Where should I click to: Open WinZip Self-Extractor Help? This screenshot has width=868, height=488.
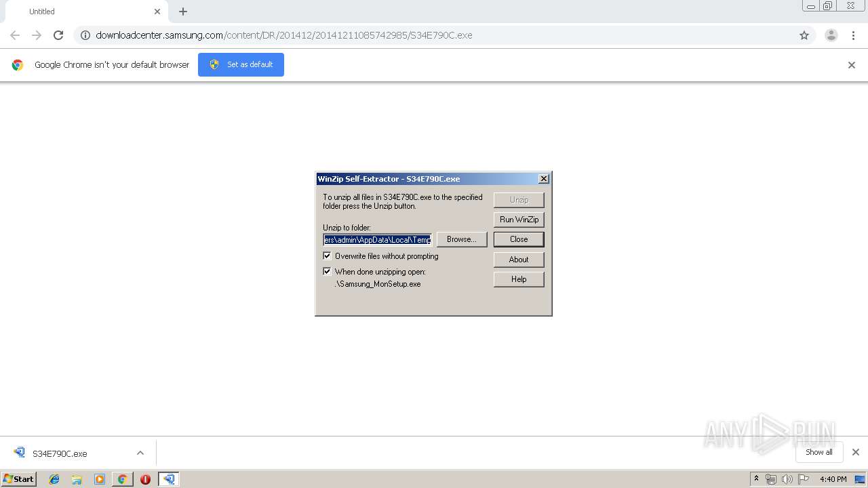(x=519, y=279)
